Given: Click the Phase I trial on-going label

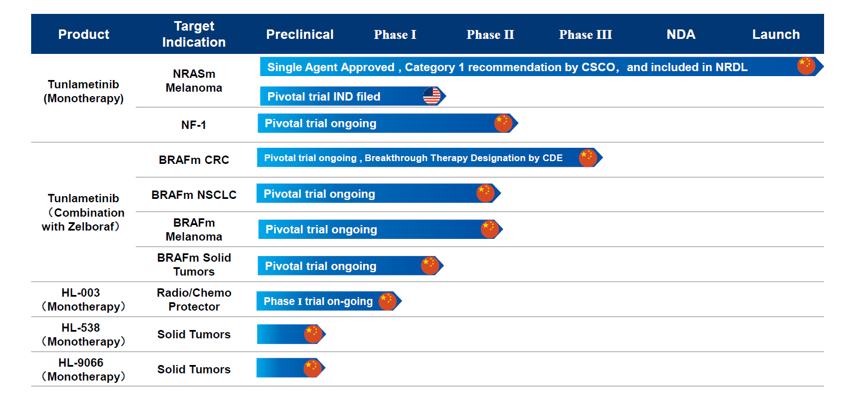Looking at the screenshot, I should pyautogui.click(x=318, y=301).
